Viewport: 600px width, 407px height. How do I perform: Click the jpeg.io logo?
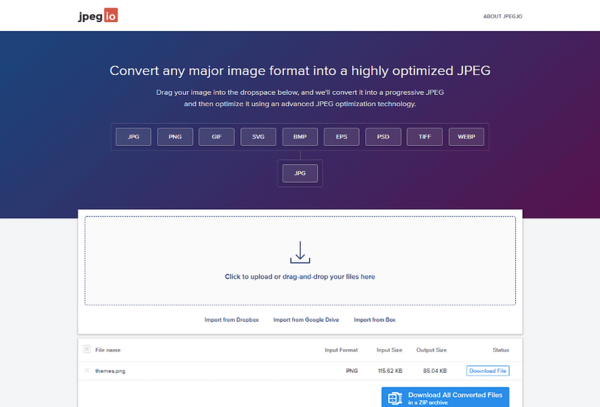[98, 16]
